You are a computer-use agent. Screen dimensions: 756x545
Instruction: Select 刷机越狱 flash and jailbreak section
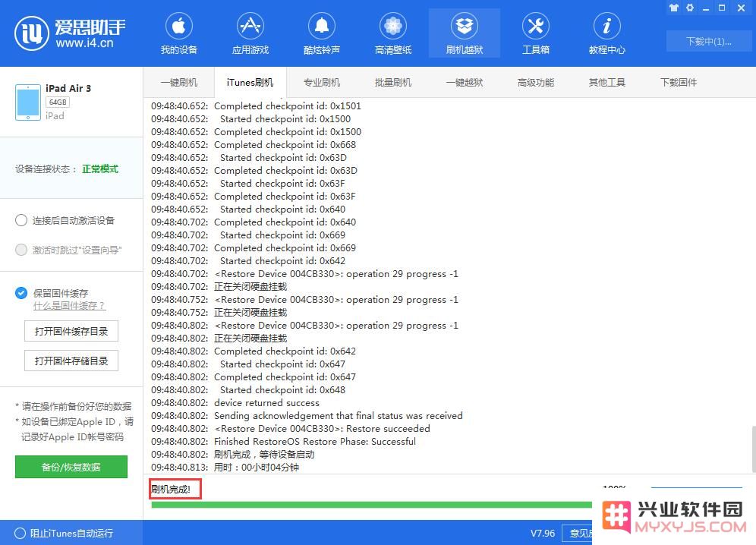tap(464, 33)
